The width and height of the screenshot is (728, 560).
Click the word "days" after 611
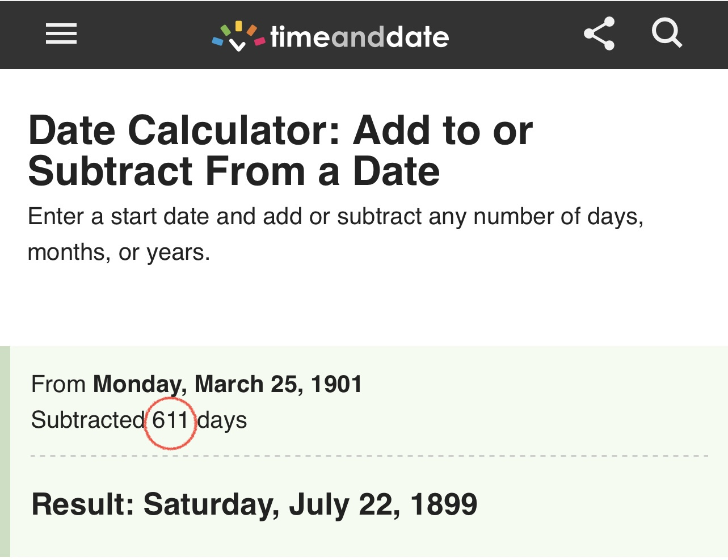(x=222, y=420)
